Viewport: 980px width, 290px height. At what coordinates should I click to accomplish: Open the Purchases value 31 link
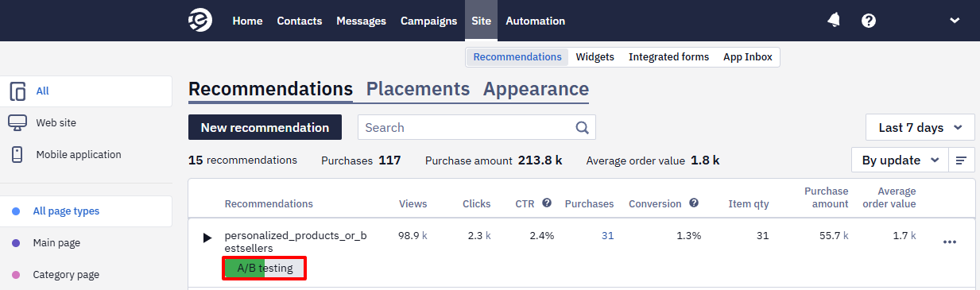[608, 236]
